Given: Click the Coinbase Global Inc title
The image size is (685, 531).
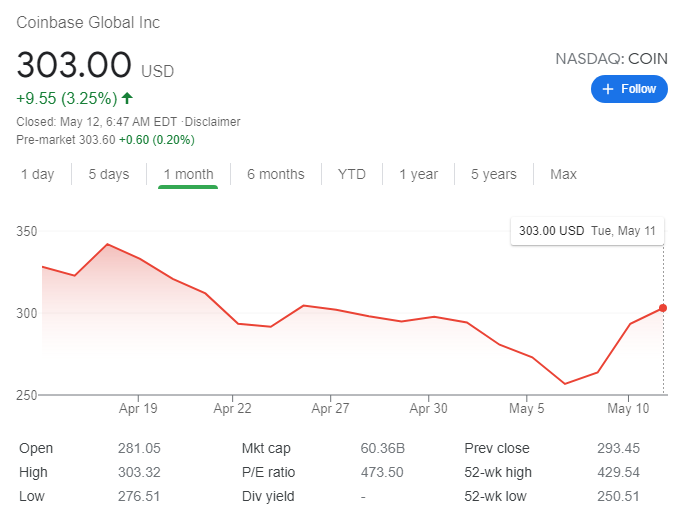Looking at the screenshot, I should coord(88,22).
